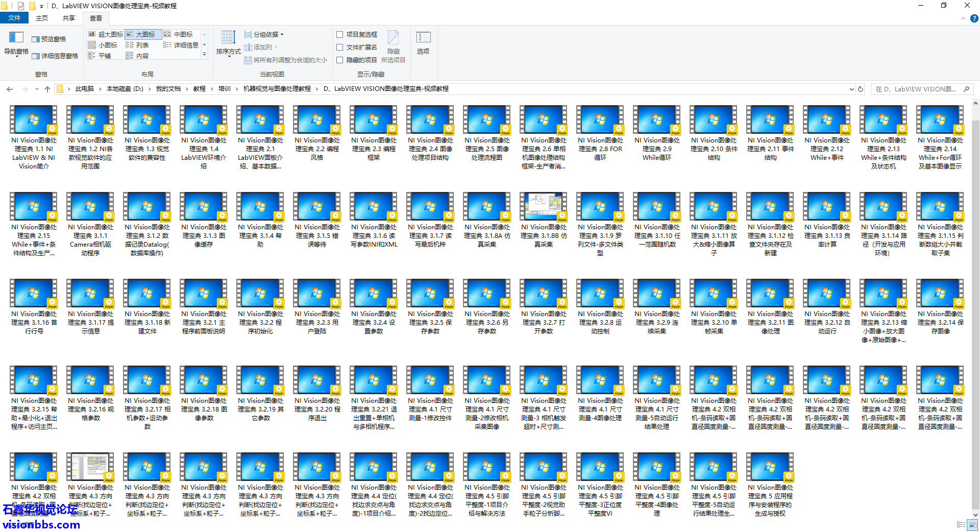Click the 排序方式 sort by icon

tap(228, 42)
